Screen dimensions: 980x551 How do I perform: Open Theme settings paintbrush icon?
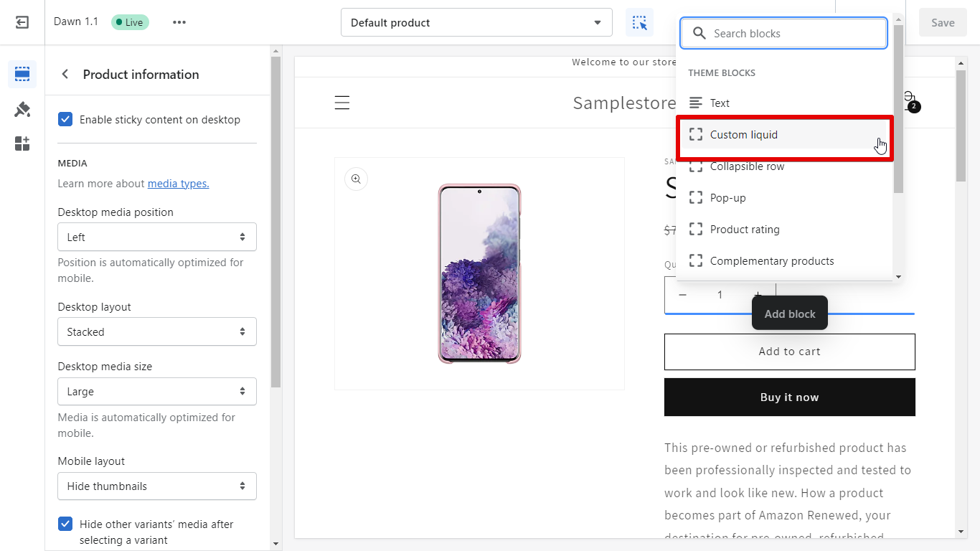point(22,109)
